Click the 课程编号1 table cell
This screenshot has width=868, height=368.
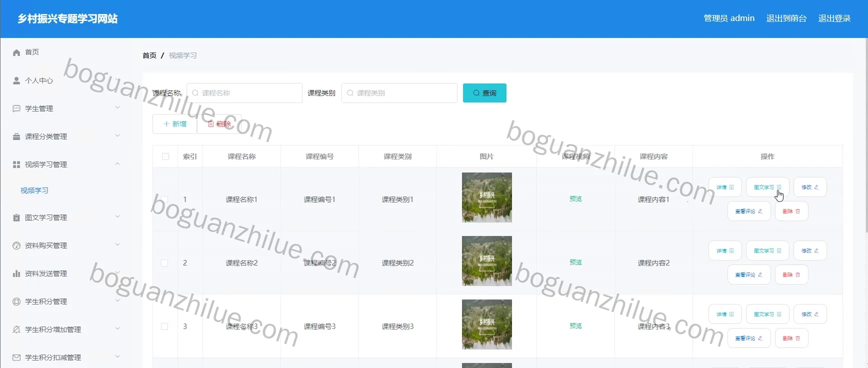(x=319, y=199)
